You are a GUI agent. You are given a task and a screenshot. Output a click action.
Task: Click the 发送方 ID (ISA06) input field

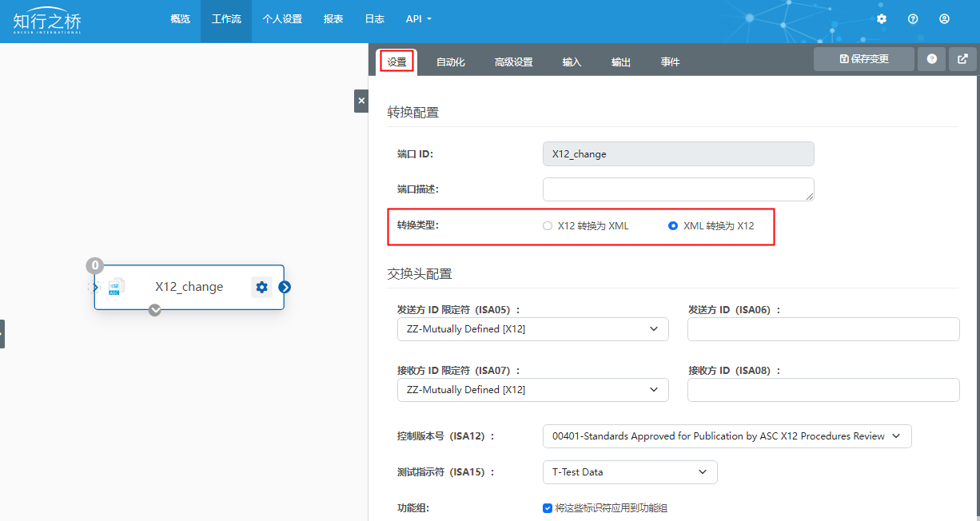click(823, 329)
